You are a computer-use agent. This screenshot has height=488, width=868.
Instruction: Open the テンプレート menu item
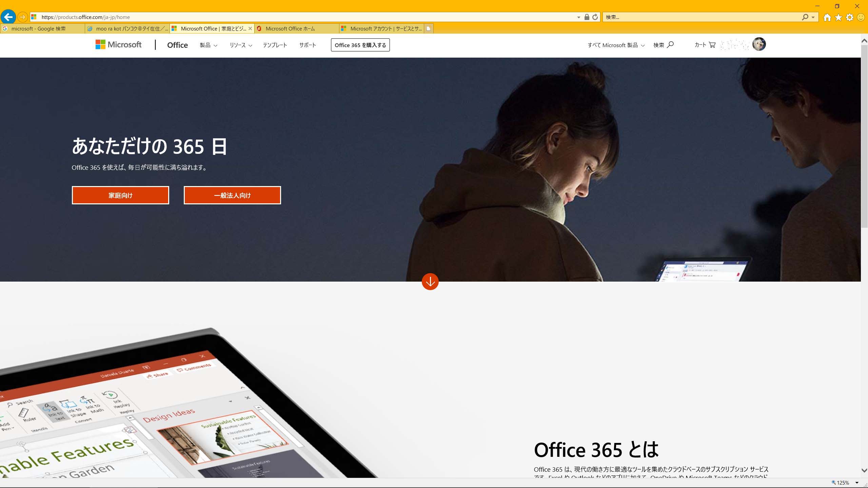tap(275, 45)
